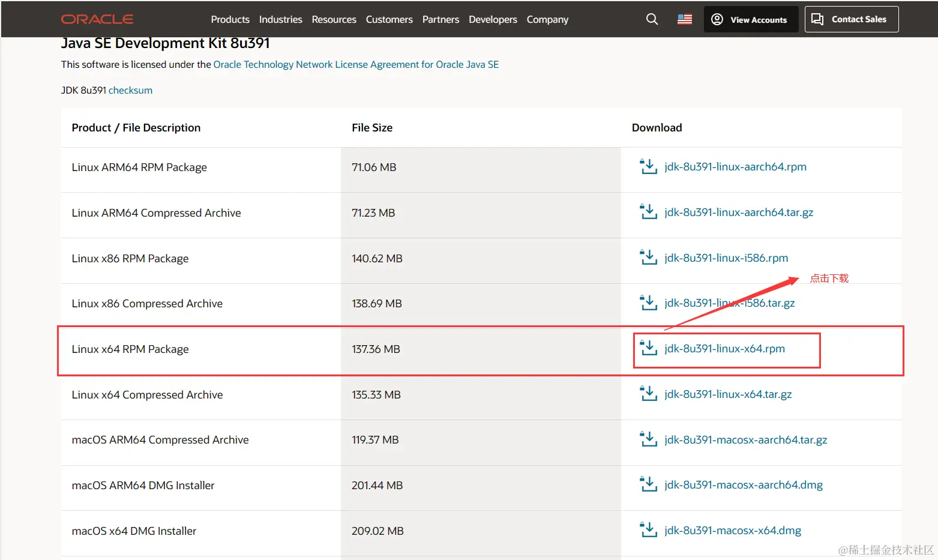Click the 'File Size' column header
This screenshot has width=938, height=560.
pos(372,128)
